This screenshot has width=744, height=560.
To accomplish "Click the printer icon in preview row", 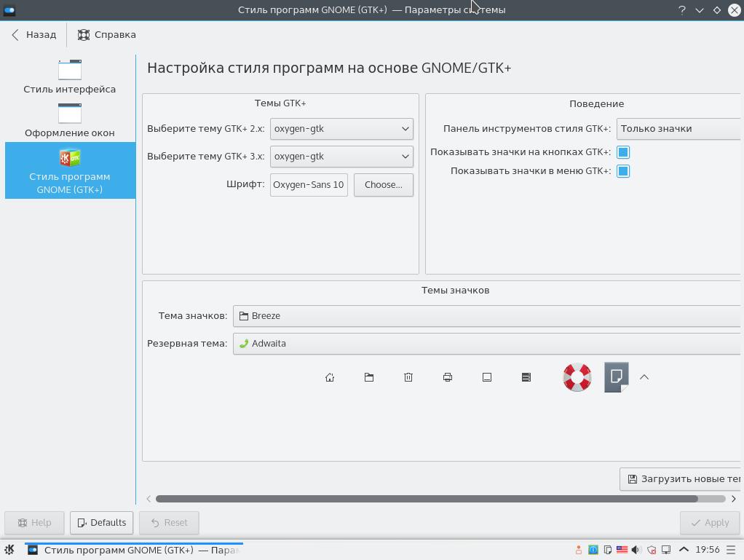I will [448, 377].
